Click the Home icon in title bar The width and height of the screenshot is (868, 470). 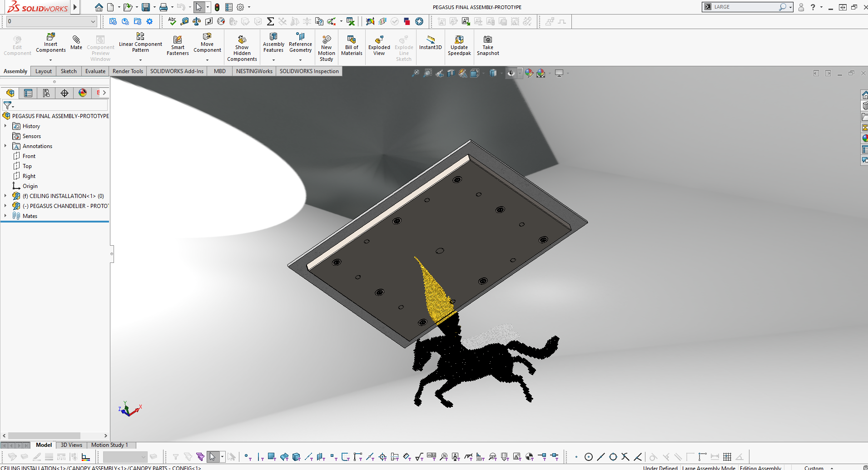click(x=99, y=7)
